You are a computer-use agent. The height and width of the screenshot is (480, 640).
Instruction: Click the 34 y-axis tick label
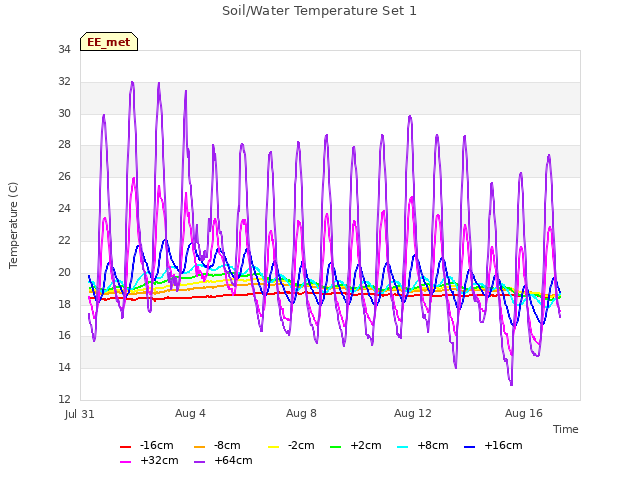coord(64,49)
